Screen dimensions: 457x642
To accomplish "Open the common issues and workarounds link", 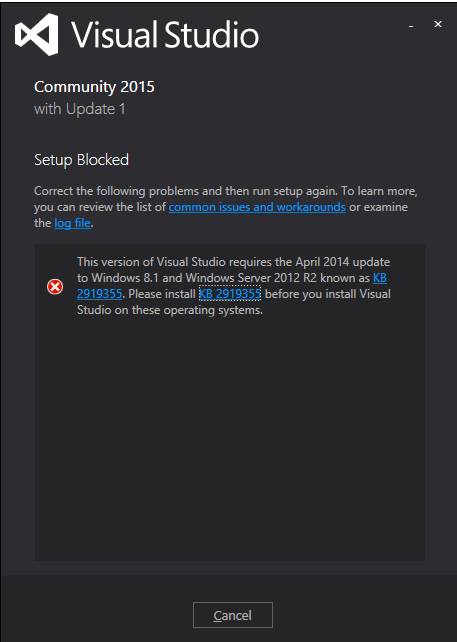I will [x=257, y=207].
